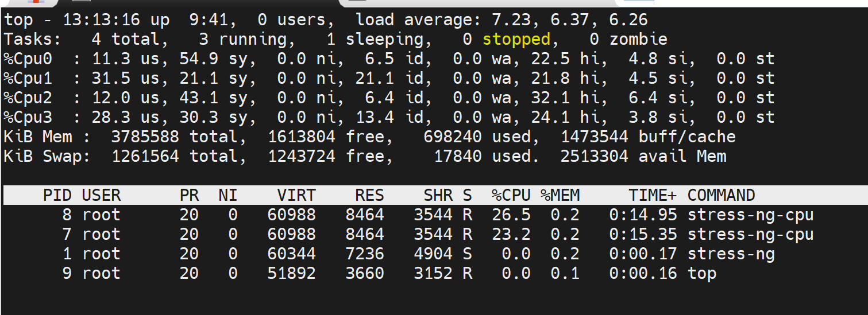Click the 26.5 CPU usage value
The width and height of the screenshot is (868, 315).
(511, 215)
